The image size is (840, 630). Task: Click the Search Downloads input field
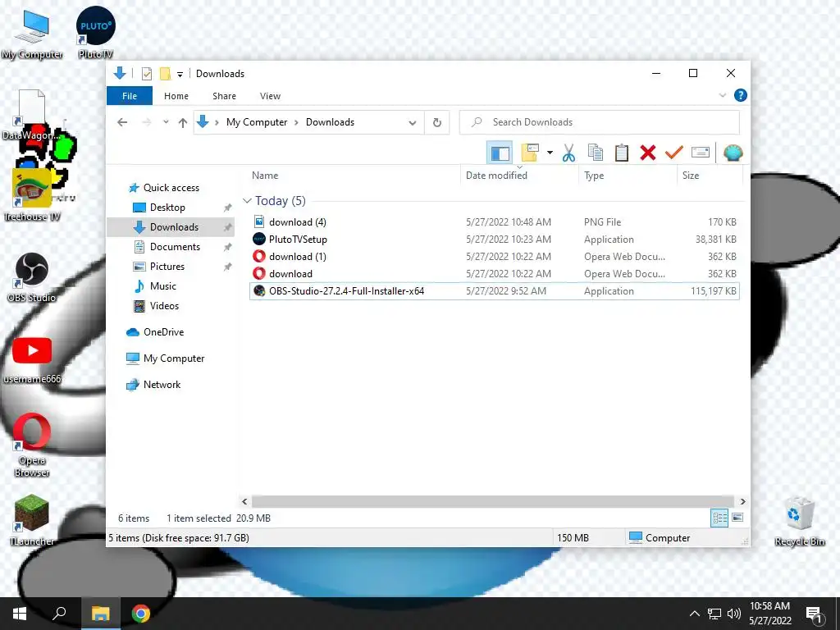[600, 122]
